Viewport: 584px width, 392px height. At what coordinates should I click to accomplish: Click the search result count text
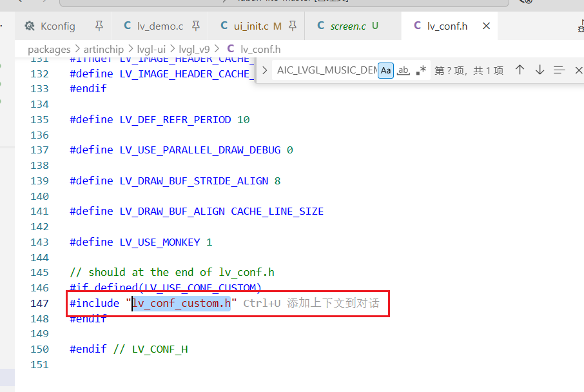point(469,70)
